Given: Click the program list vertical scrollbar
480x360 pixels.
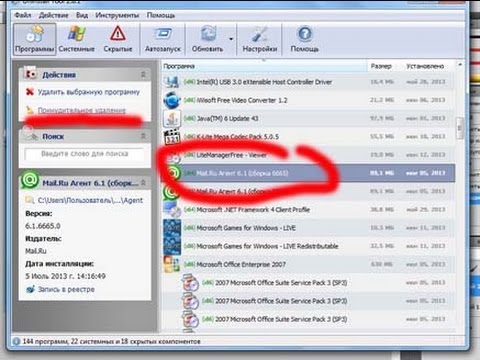Looking at the screenshot, I should [460, 197].
